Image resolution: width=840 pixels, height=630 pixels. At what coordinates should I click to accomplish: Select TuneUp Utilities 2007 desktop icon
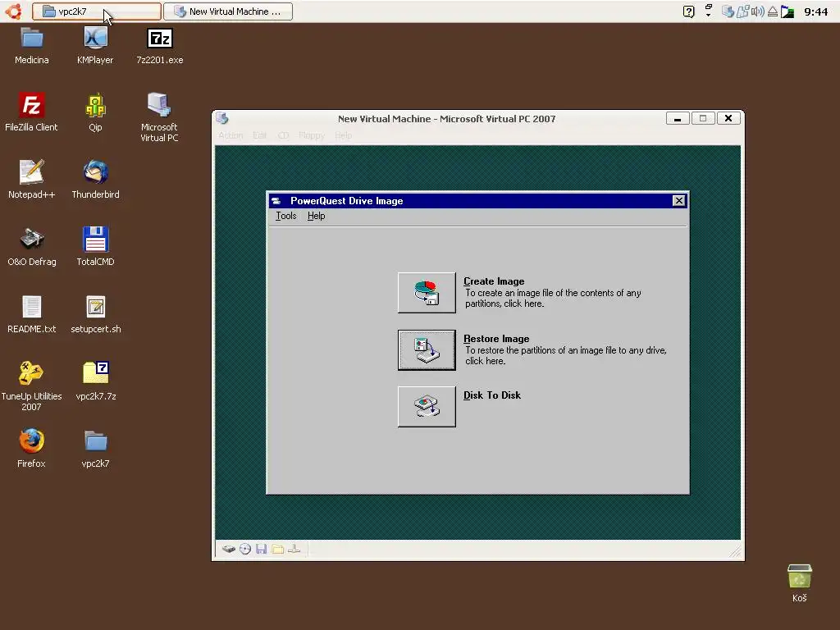(31, 386)
